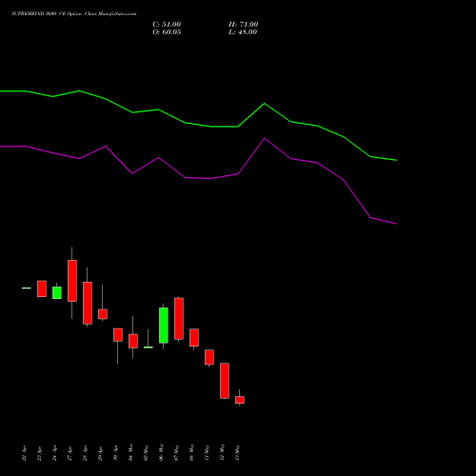
Task: Click the 05 May date label
Action: click(147, 452)
